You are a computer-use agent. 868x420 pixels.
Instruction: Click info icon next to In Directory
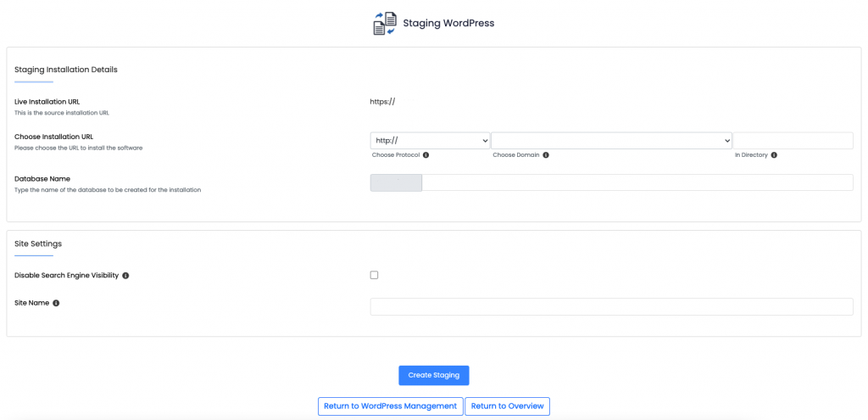[x=774, y=155]
